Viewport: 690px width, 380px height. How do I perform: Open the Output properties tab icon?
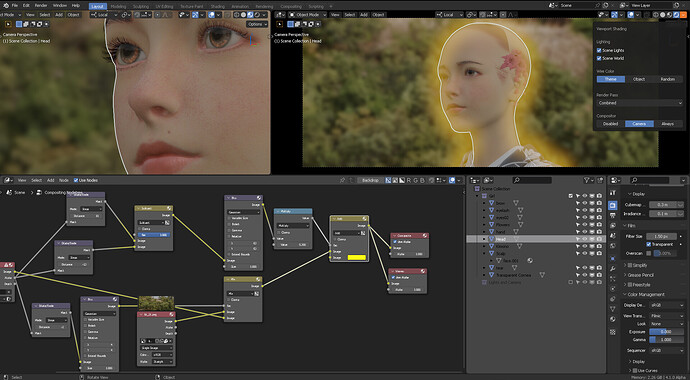coord(613,215)
